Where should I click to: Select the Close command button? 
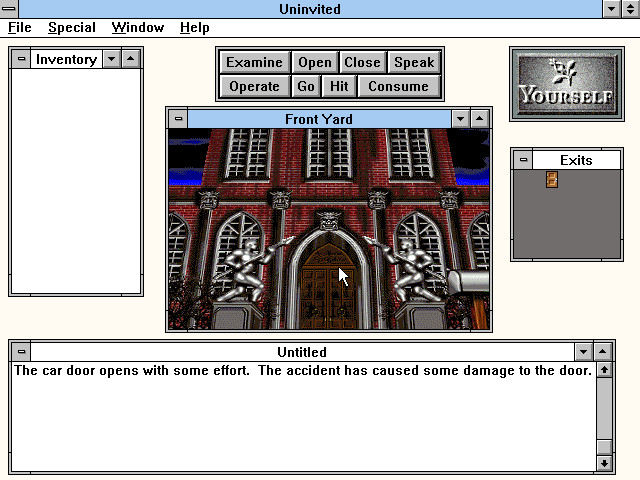(x=362, y=62)
